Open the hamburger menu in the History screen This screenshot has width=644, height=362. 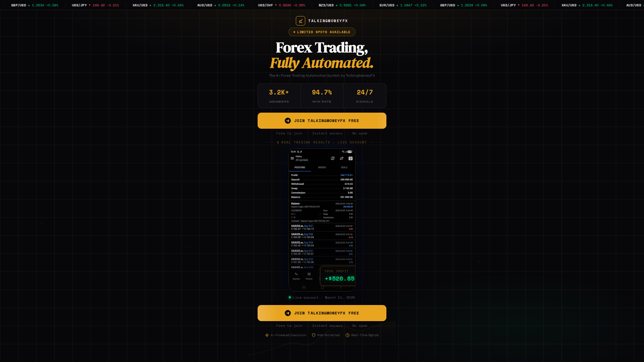(292, 158)
